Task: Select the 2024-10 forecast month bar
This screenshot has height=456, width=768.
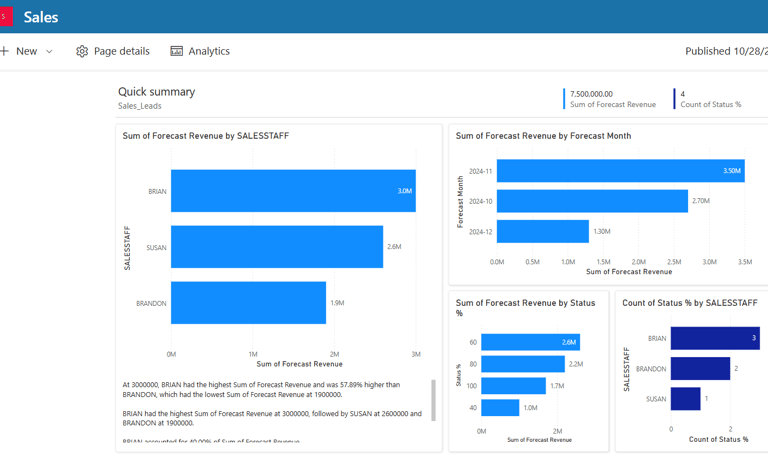Action: [x=592, y=201]
